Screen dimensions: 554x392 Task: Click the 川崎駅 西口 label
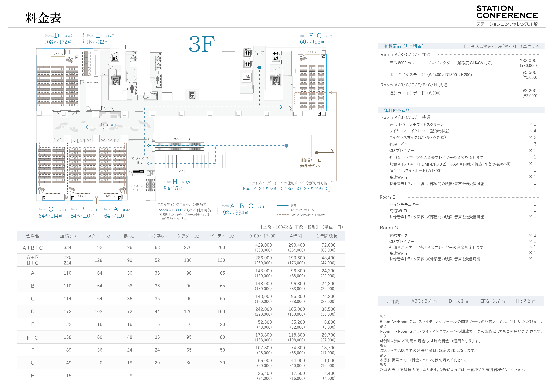pyautogui.click(x=310, y=161)
